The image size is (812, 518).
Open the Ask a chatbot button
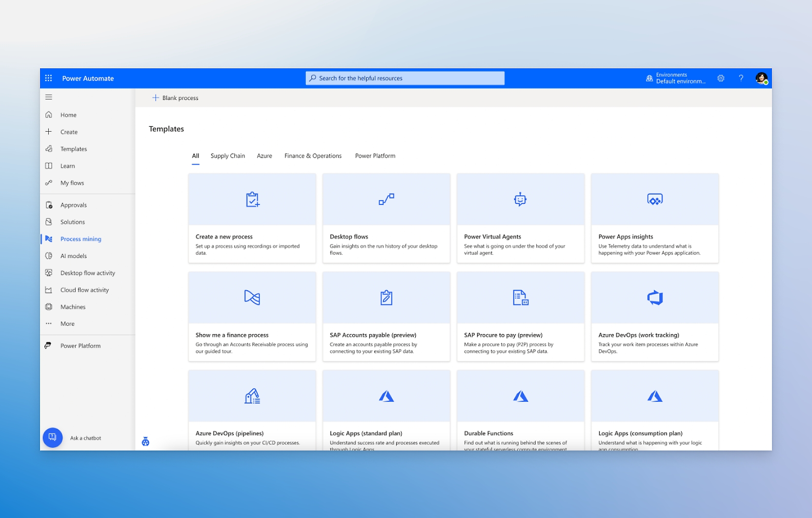click(53, 438)
